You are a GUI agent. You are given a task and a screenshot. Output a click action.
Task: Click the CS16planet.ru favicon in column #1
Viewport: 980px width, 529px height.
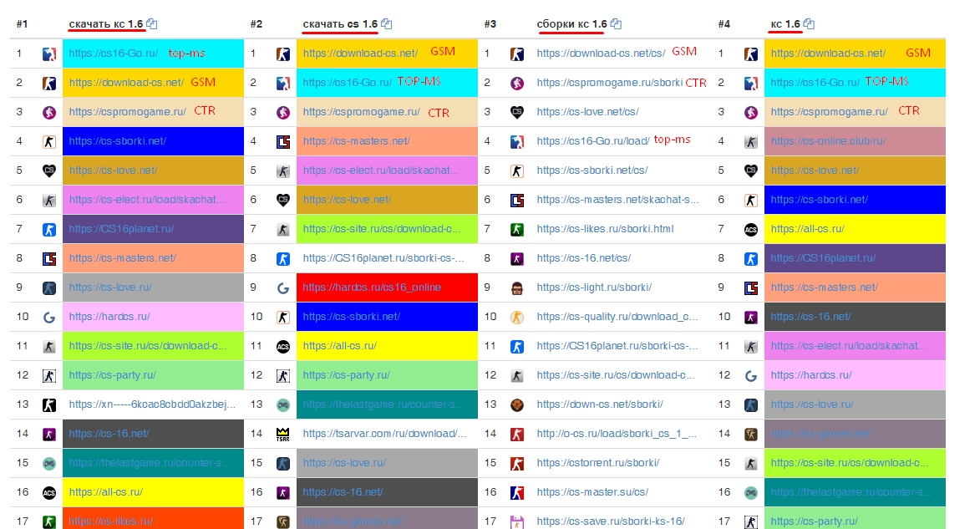coord(49,230)
